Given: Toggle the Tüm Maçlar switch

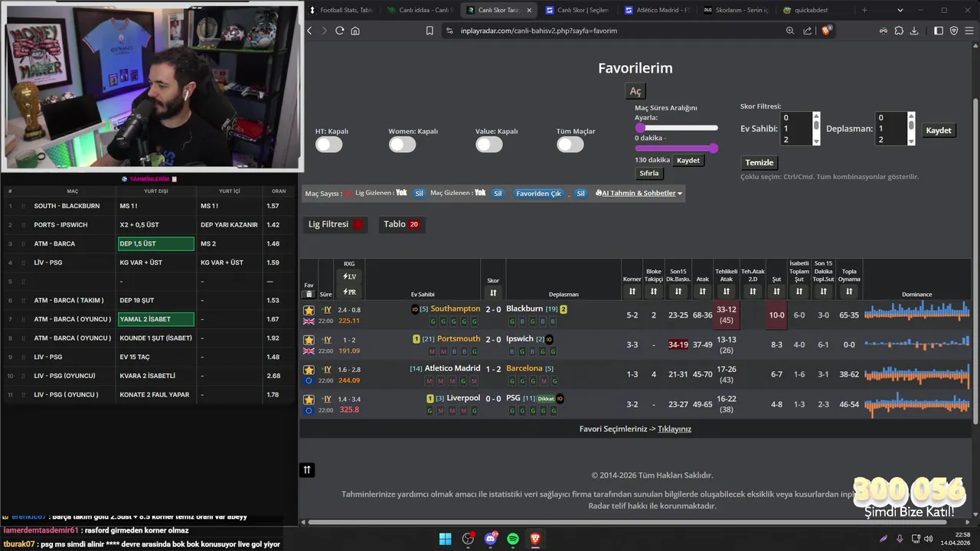Looking at the screenshot, I should pyautogui.click(x=570, y=145).
